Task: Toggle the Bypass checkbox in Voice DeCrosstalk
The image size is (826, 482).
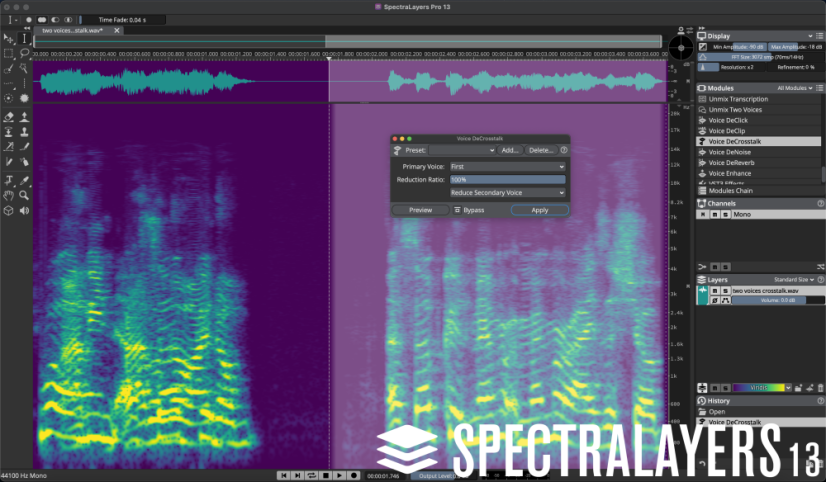Action: pos(457,210)
